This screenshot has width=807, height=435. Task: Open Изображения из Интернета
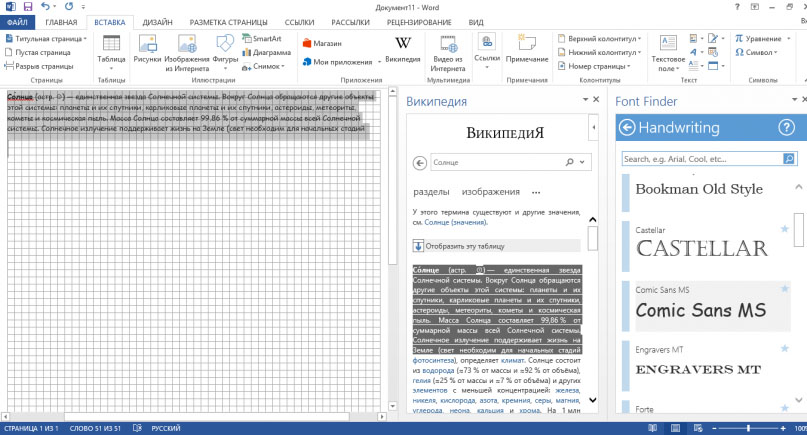click(187, 54)
